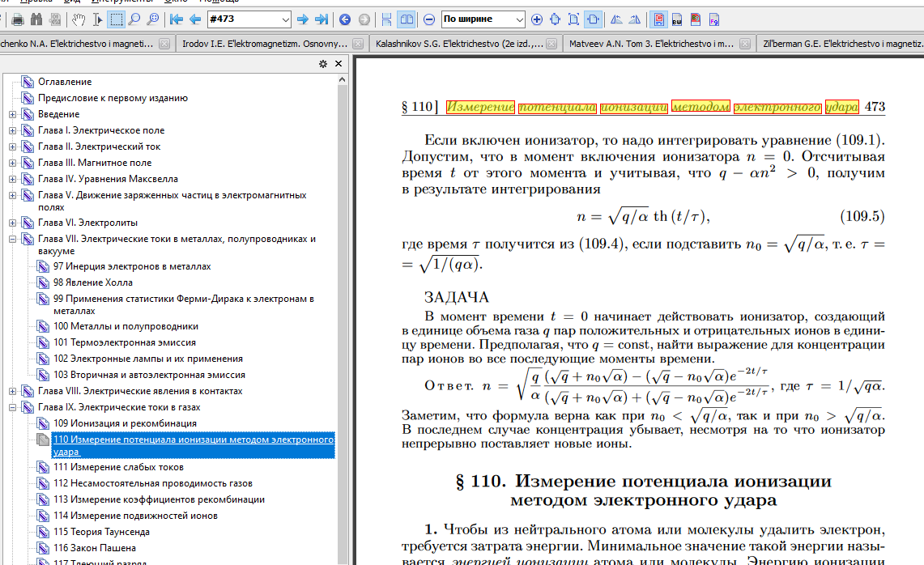Go to 116 Закон Пашена
Image resolution: width=924 pixels, height=565 pixels.
94,548
